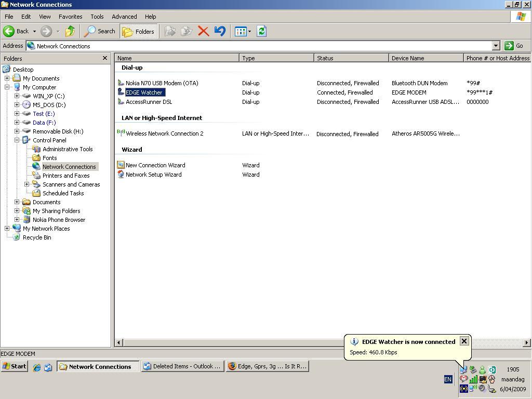532x399 pixels.
Task: Collapse My Computer tree node
Action: (7, 87)
